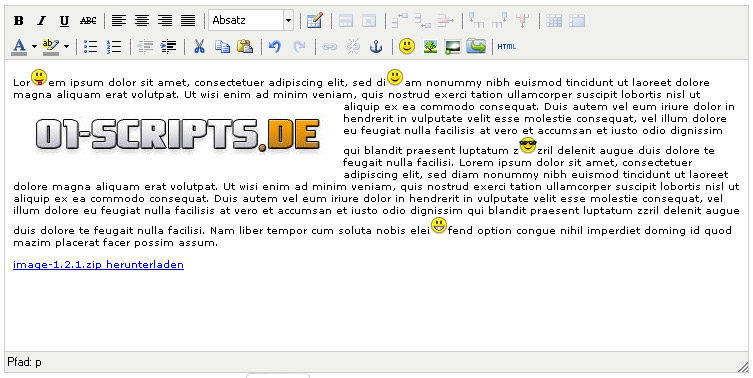Toggle underline formatting
The height and width of the screenshot is (378, 753).
[x=64, y=21]
